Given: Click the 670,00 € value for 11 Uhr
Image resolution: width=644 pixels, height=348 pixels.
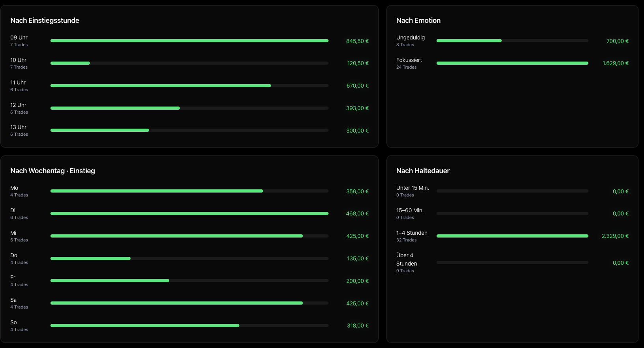Looking at the screenshot, I should coord(357,86).
